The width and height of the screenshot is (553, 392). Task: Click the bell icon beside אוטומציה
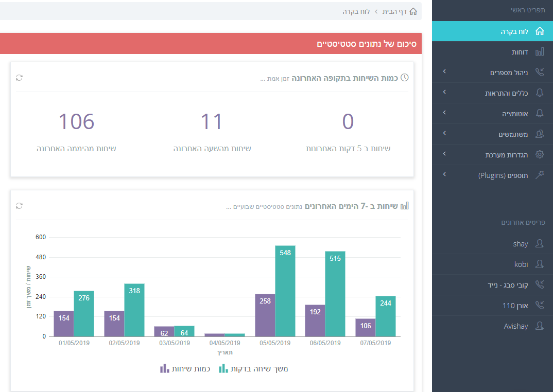coord(540,113)
